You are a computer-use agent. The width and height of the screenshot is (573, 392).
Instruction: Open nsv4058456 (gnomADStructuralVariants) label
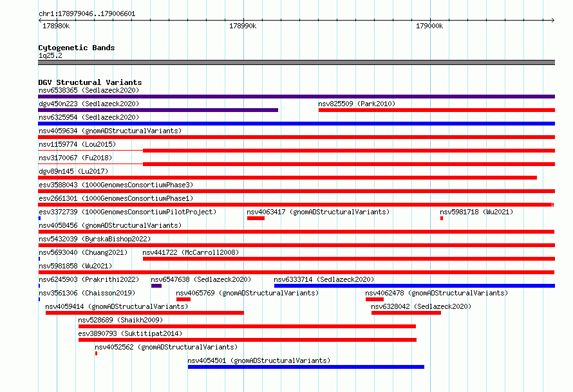click(x=110, y=225)
